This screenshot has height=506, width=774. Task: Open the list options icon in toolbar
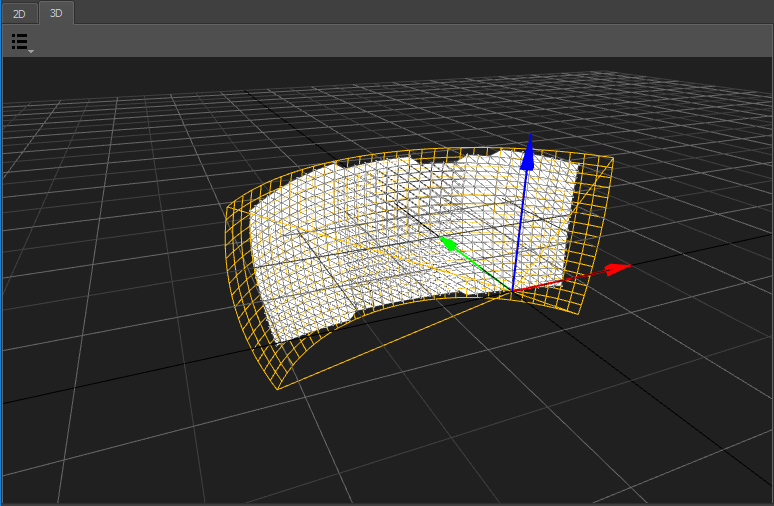point(19,41)
